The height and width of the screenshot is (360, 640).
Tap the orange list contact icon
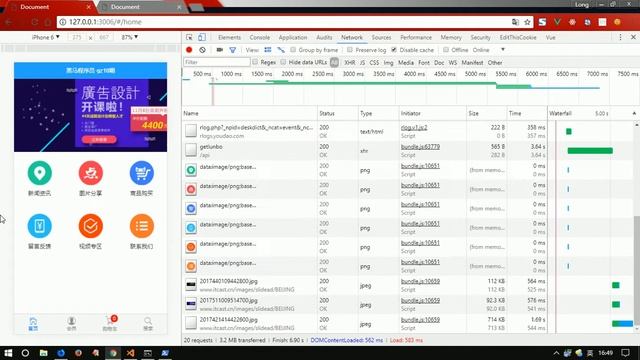tap(142, 226)
